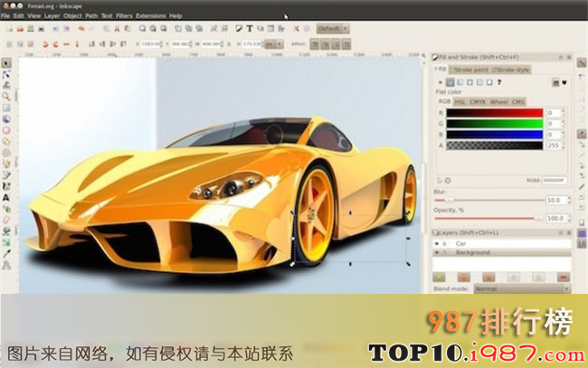This screenshot has width=588, height=368.
Task: Select the Node edit tool
Action: tap(6, 74)
